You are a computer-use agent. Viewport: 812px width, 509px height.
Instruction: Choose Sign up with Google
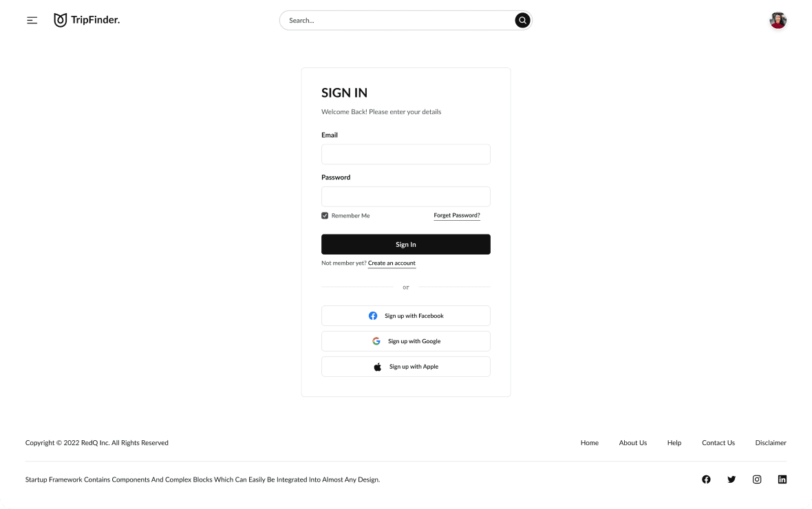405,341
